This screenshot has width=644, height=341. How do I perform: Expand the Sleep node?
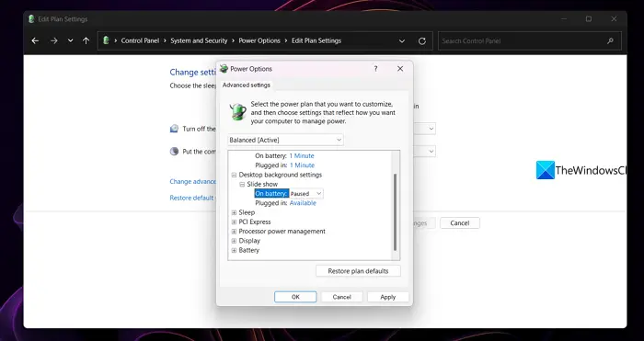[x=234, y=212]
